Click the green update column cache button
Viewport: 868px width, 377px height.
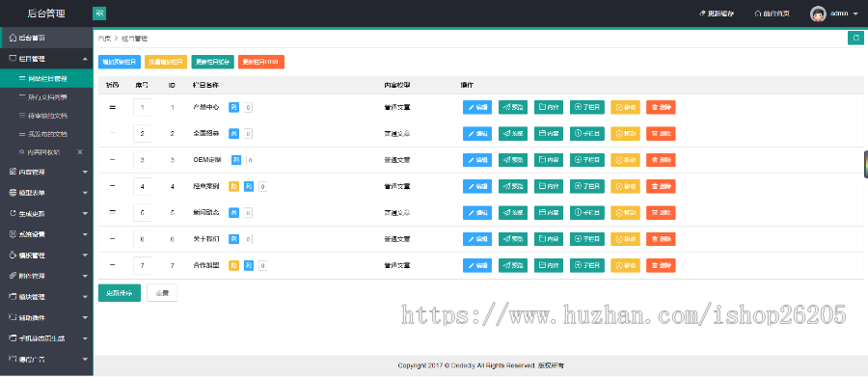click(x=212, y=62)
